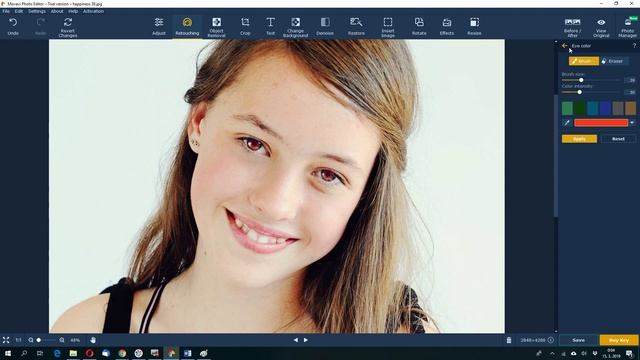
Task: Open the Activation menu
Action: pos(93,11)
